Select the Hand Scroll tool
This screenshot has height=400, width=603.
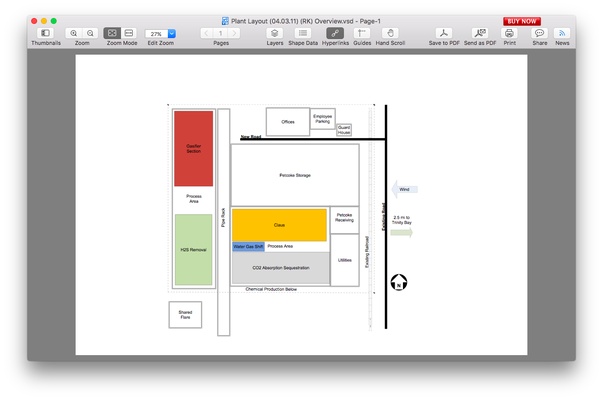tap(389, 34)
